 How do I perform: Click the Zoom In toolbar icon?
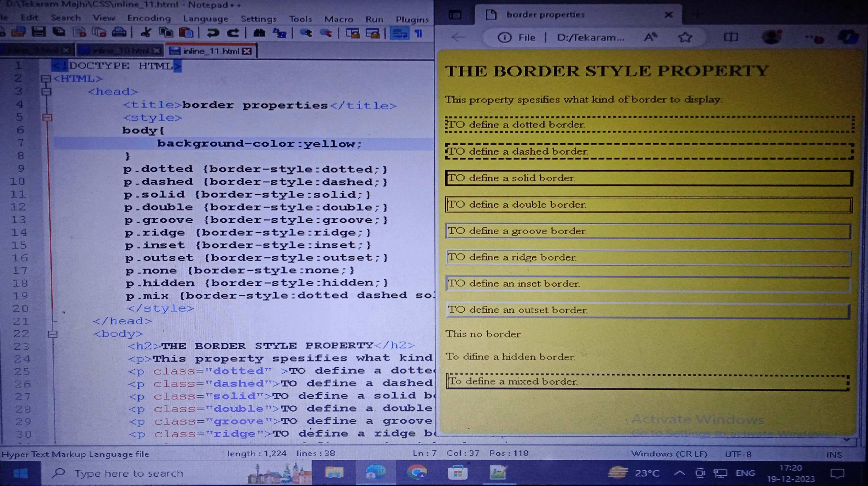(x=306, y=33)
